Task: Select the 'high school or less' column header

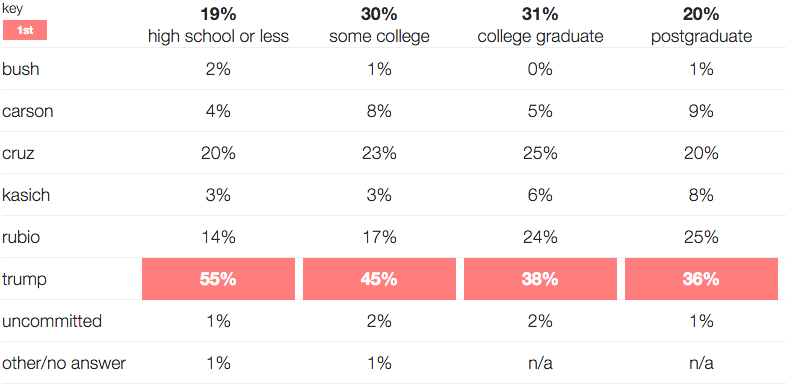Action: coord(218,37)
